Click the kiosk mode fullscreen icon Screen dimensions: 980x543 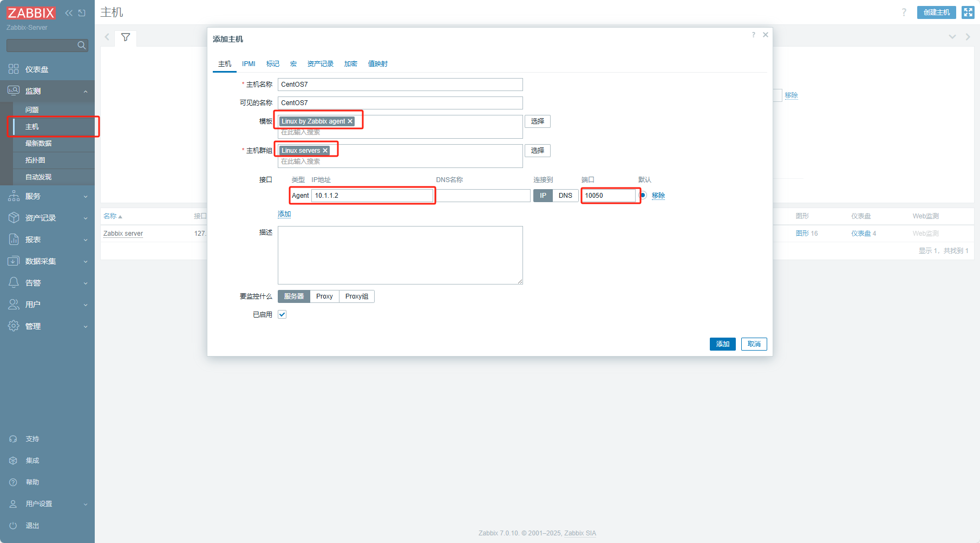tap(968, 12)
